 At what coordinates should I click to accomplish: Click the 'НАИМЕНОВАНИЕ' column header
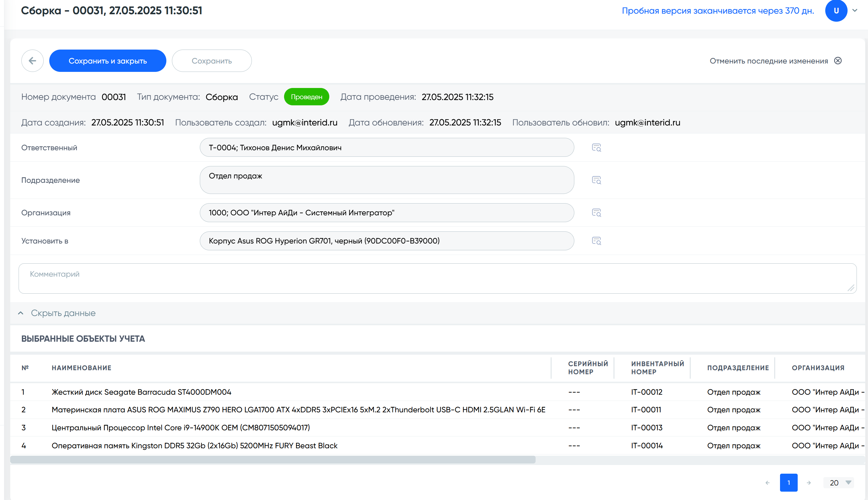click(81, 368)
